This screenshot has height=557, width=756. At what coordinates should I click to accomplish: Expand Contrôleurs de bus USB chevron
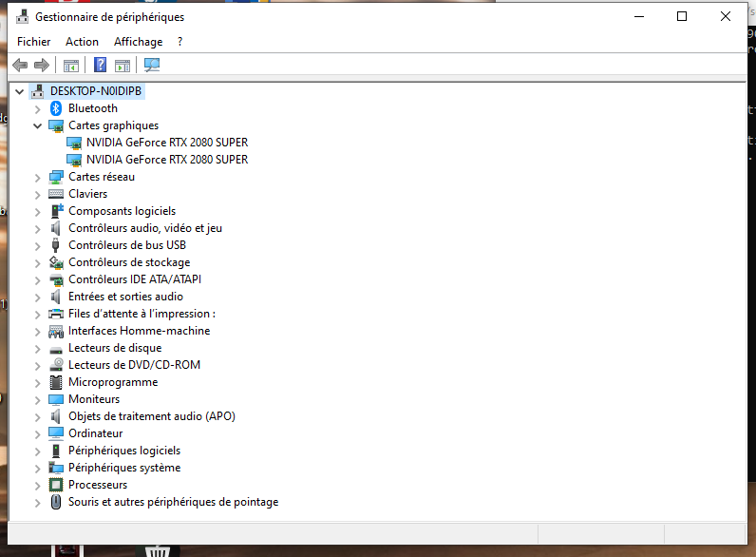[38, 245]
